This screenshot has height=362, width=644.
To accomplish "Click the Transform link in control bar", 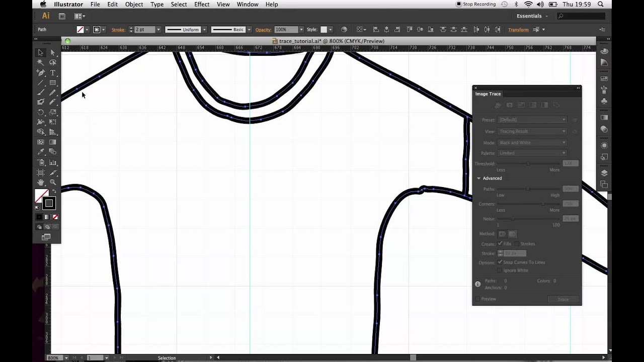I will click(x=518, y=30).
